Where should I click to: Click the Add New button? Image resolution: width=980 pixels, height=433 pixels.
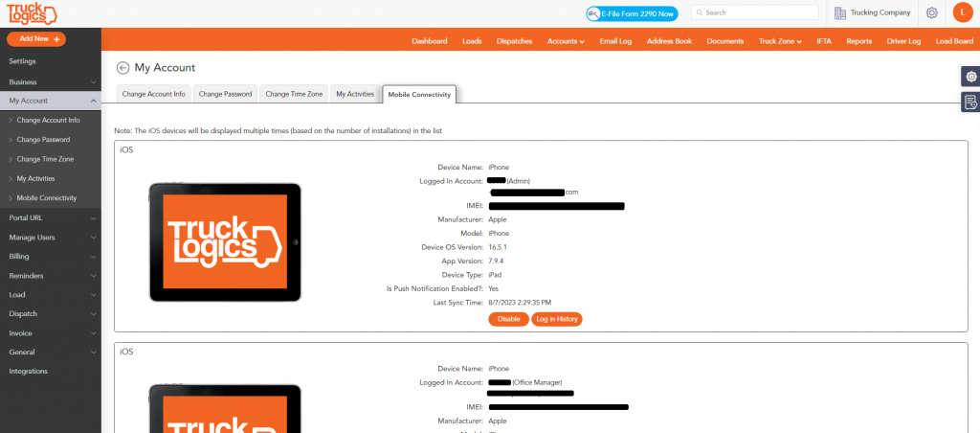pyautogui.click(x=36, y=38)
